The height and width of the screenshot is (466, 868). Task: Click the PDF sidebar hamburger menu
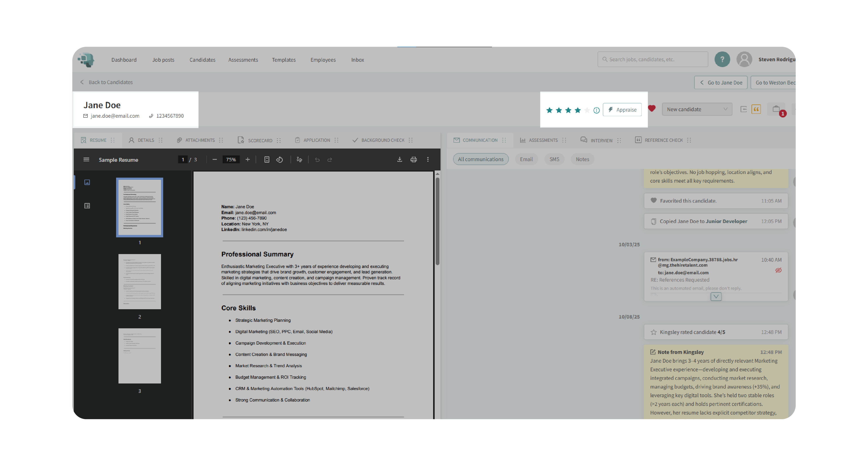(86, 159)
